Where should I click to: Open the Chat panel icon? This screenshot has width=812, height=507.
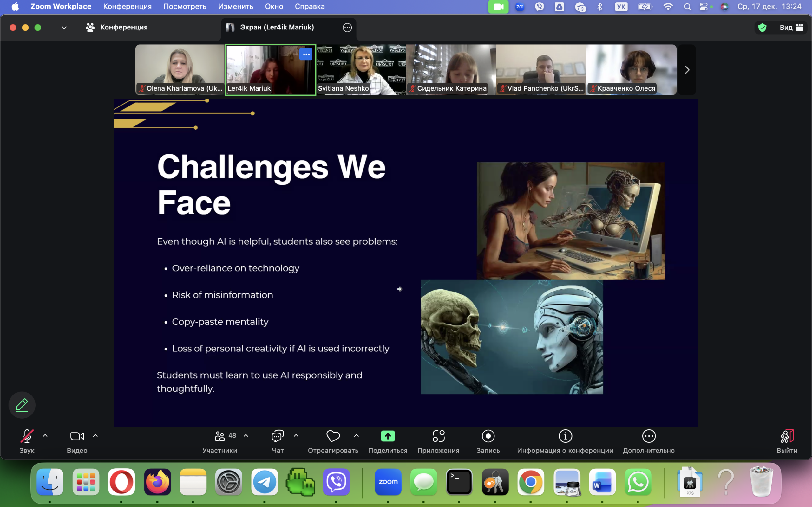[278, 436]
